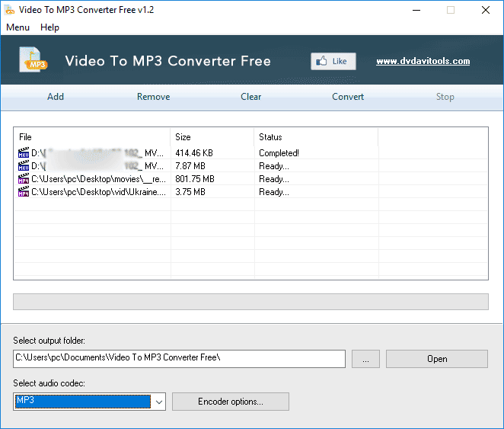504x429 pixels.
Task: Click the browse "..." folder button
Action: click(x=365, y=359)
